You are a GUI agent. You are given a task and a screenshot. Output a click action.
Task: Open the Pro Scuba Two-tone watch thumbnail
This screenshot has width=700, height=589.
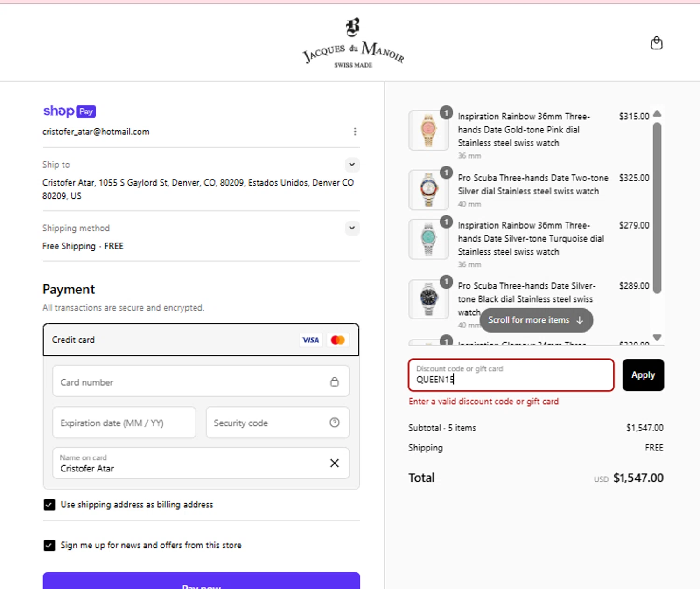pyautogui.click(x=428, y=190)
